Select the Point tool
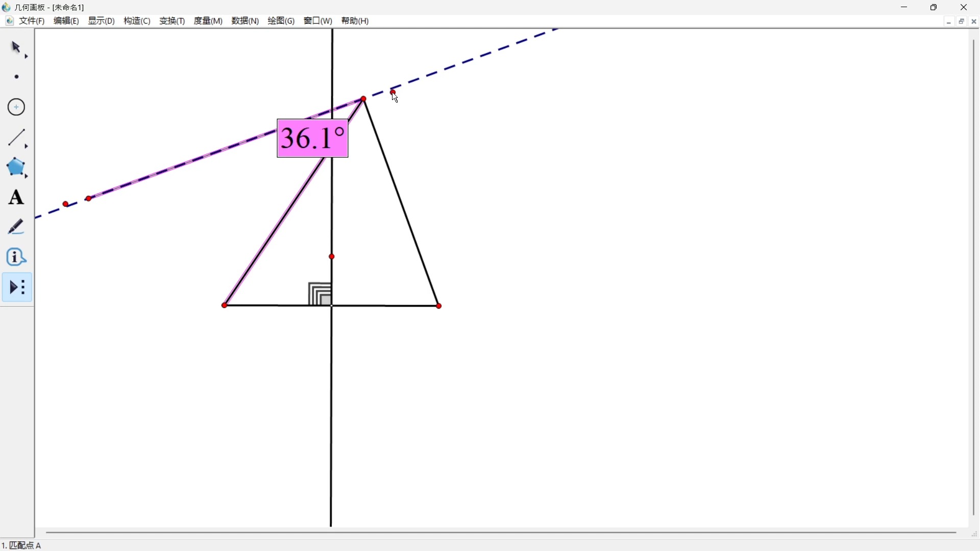Image resolution: width=980 pixels, height=551 pixels. 17,77
